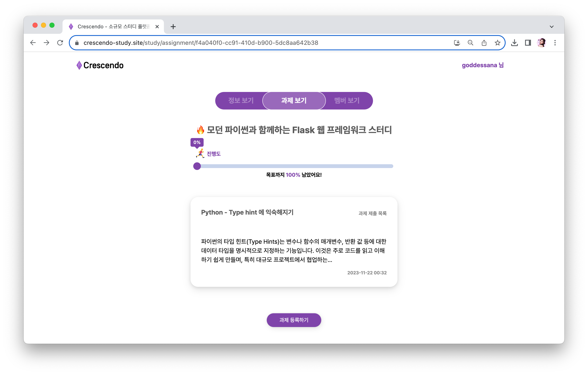Viewport: 588px width, 375px height.
Task: Click the zoom magnifier icon in the address bar
Action: tap(470, 43)
